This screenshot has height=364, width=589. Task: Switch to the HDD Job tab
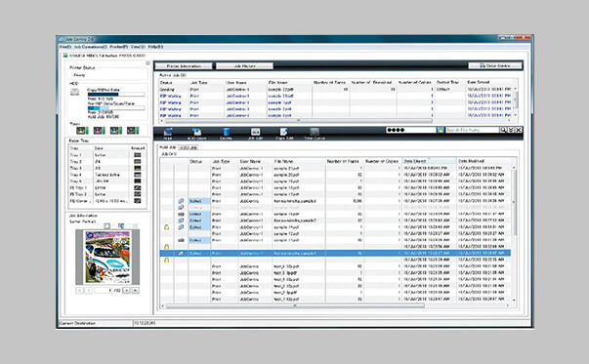click(x=189, y=147)
